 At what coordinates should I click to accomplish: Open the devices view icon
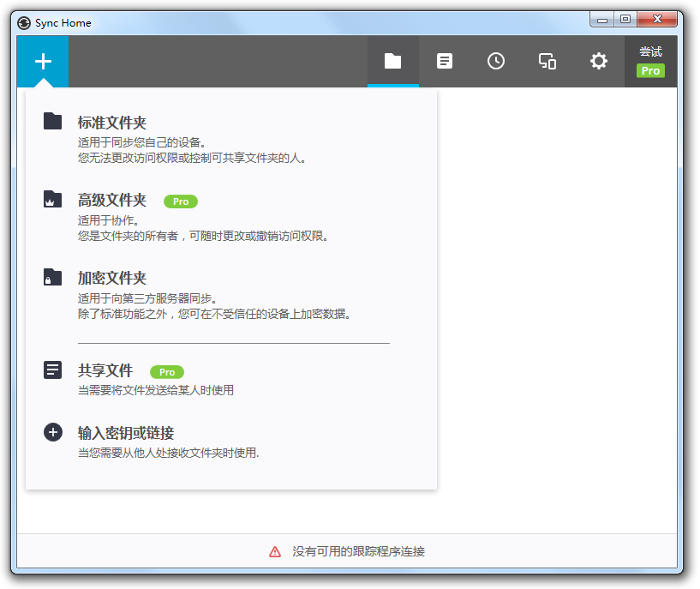(x=547, y=61)
